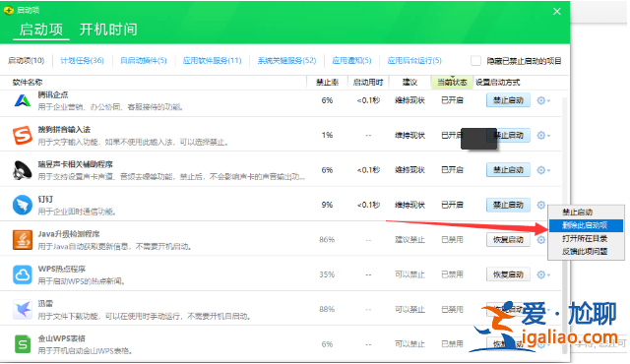The height and width of the screenshot is (364, 630).
Task: Toggle 隐藏已禁止启动的项目 checkbox
Action: 475,61
